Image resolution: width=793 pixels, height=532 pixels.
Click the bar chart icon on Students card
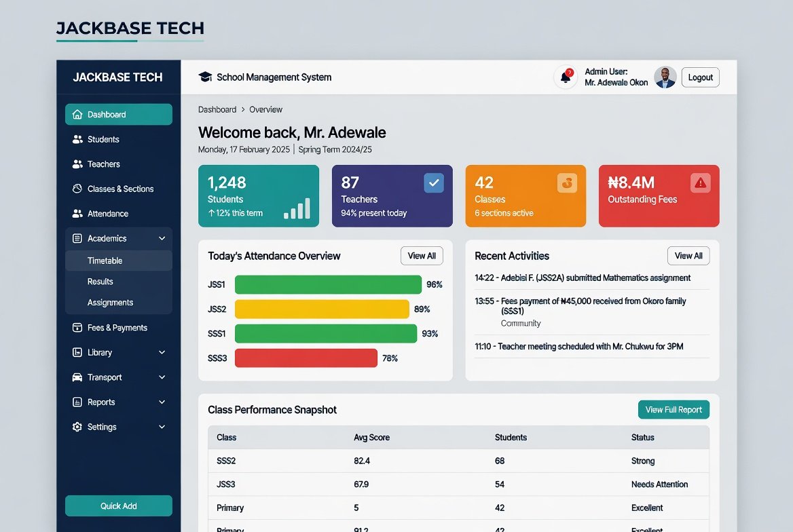297,208
